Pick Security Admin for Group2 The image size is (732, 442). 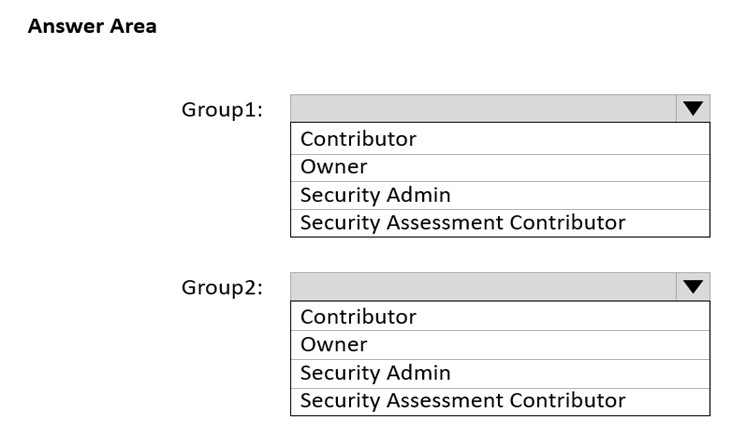coord(500,373)
